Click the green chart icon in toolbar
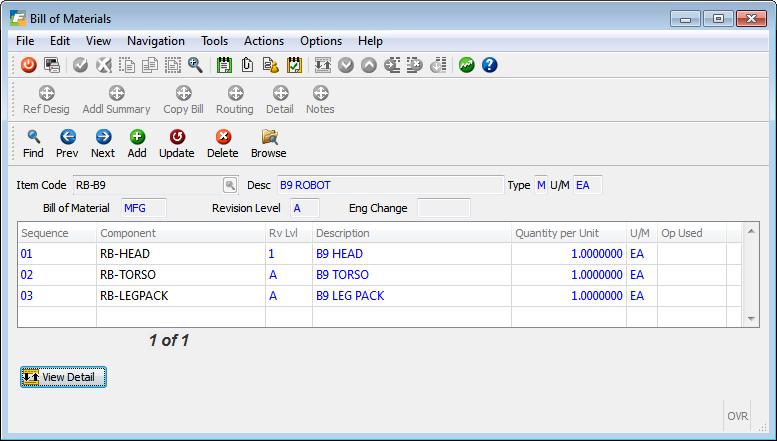Screen dimensions: 777x441 tap(467, 65)
